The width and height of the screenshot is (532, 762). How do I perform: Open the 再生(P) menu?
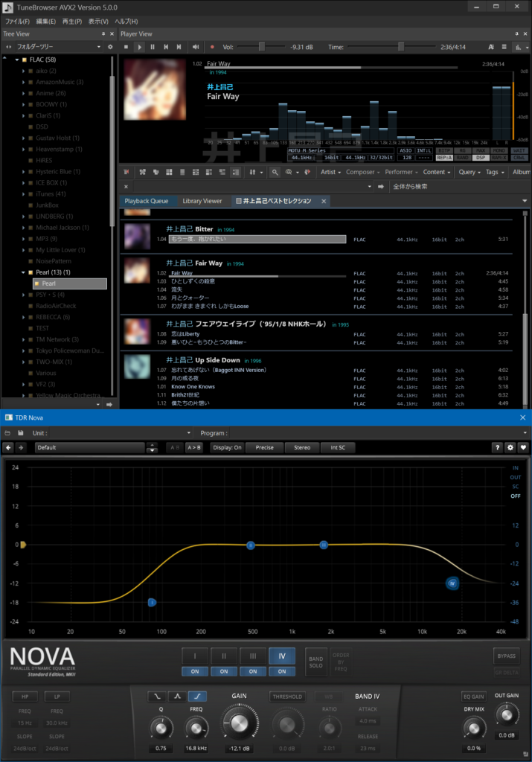[x=72, y=22]
